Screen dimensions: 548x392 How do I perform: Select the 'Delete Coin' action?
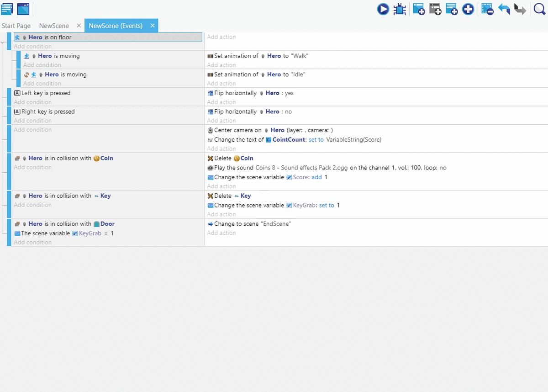point(230,159)
